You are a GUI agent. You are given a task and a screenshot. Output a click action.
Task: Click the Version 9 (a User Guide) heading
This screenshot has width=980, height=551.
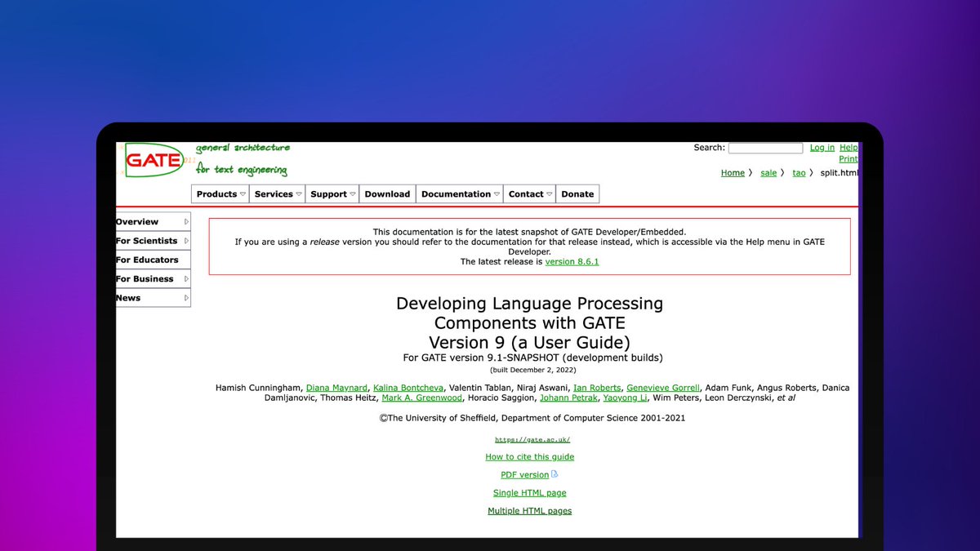point(529,343)
